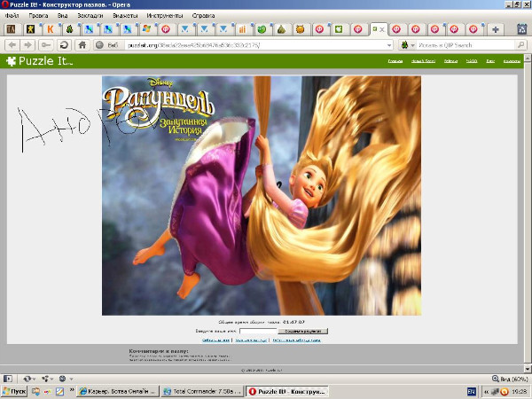Click the Home button in navigation bar
This screenshot has width=532, height=399.
(x=82, y=44)
